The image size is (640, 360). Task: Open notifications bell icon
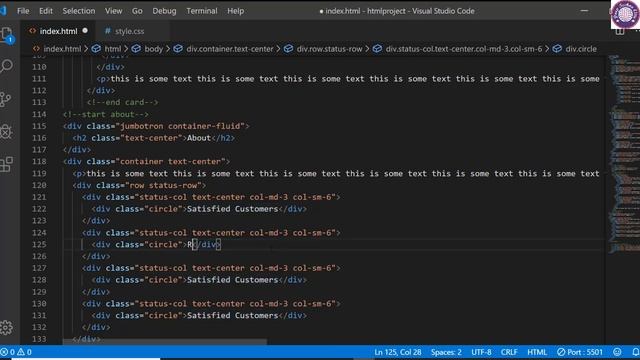tap(636, 352)
